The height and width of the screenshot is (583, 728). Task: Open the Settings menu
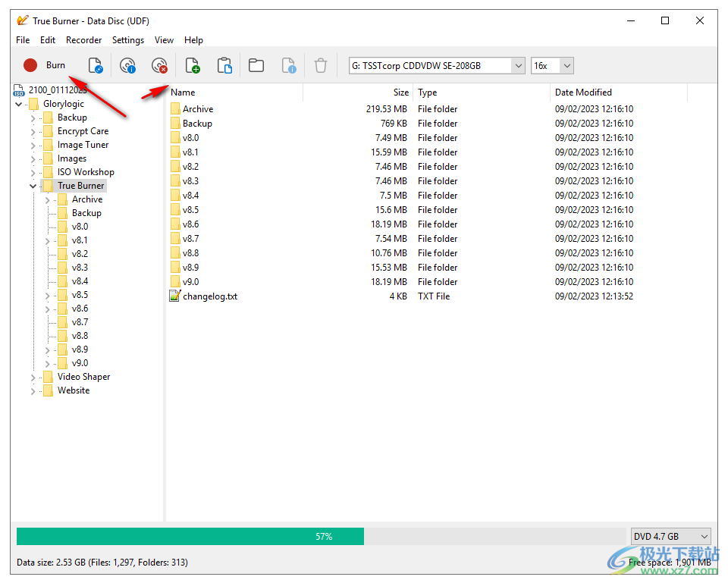pyautogui.click(x=127, y=40)
